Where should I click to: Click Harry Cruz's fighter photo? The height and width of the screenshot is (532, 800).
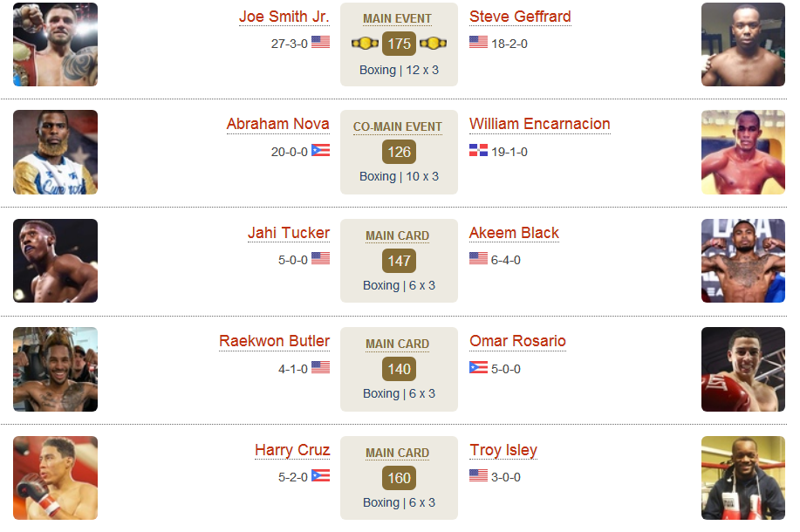pos(55,478)
